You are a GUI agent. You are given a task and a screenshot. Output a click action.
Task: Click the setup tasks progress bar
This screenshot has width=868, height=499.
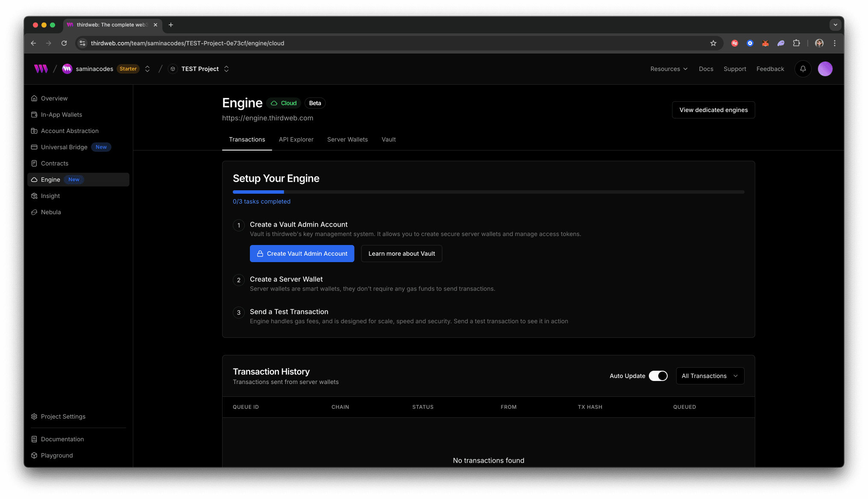point(488,192)
